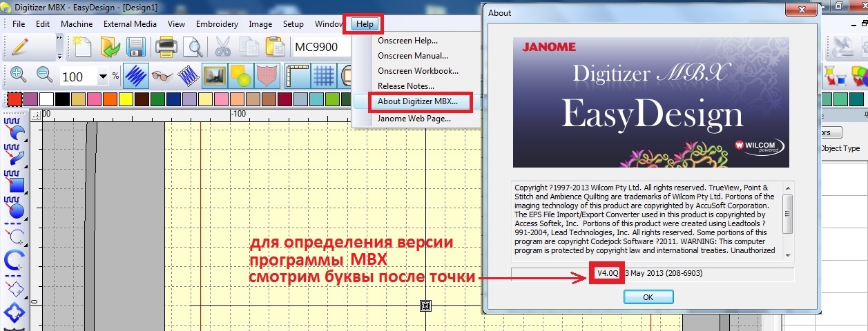Viewport: 868px width, 331px height.
Task: Paste from clipboard icon
Action: point(275,48)
